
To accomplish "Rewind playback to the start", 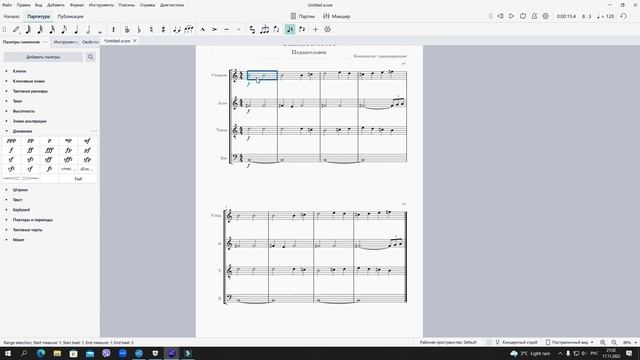I will point(500,16).
